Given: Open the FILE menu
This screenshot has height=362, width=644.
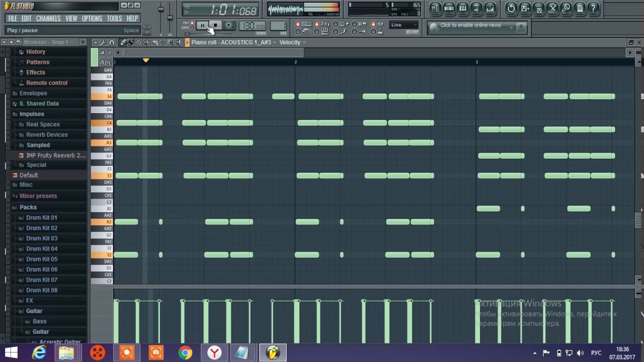Looking at the screenshot, I should click(13, 18).
